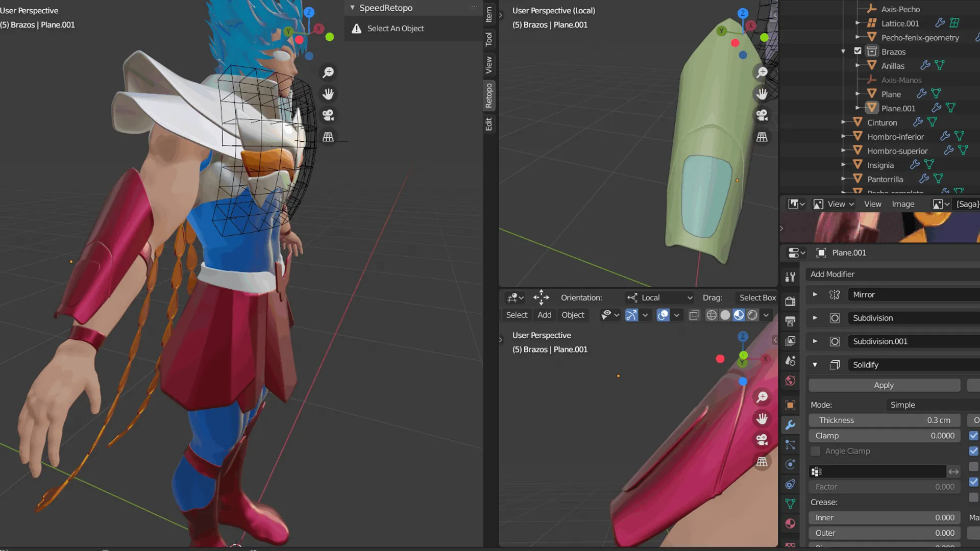Open the Select menu in viewport header

pyautogui.click(x=517, y=315)
